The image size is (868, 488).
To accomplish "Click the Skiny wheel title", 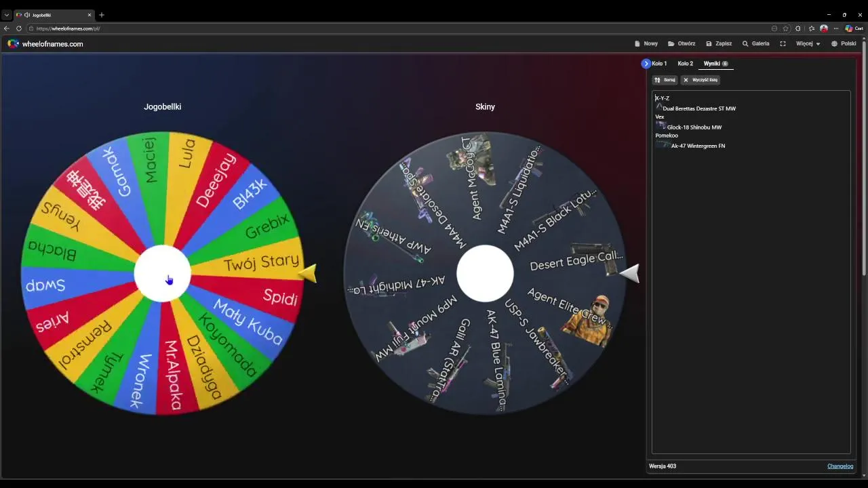I will pos(485,106).
